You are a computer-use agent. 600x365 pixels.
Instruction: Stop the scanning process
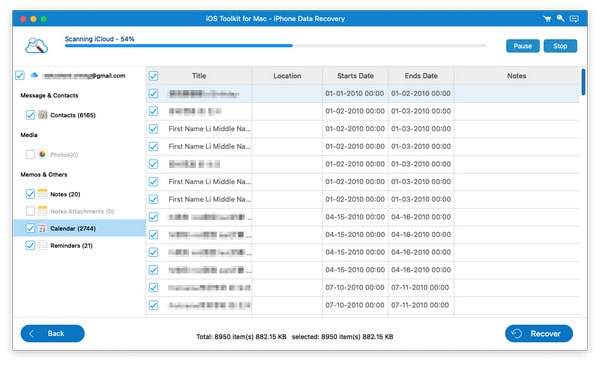coord(560,46)
